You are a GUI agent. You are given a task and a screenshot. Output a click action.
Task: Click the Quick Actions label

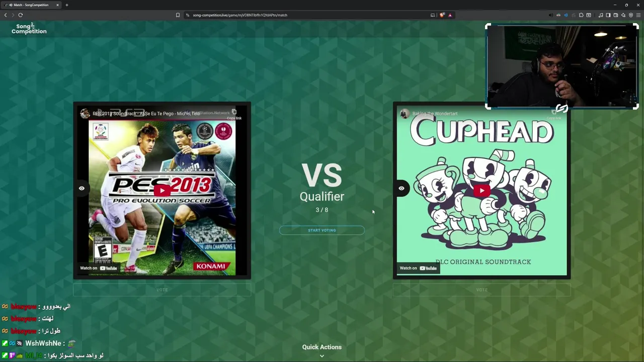[322, 347]
